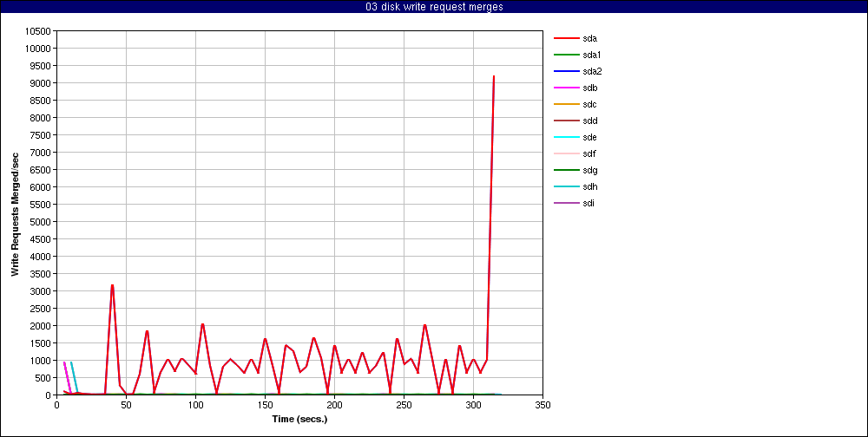Click the 250 x-axis tick value
This screenshot has height=437, width=868.
click(x=404, y=405)
